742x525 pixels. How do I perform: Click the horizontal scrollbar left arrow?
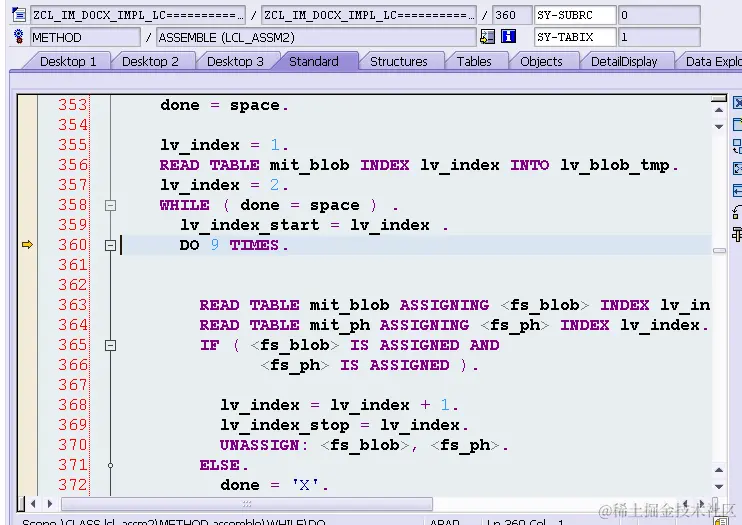pyautogui.click(x=33, y=504)
